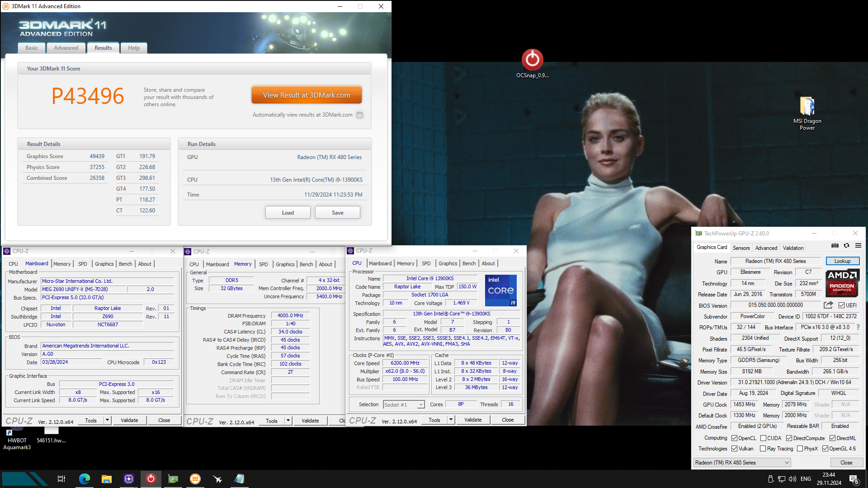868x488 pixels.
Task: Toggle the Vulkan checkbox
Action: pyautogui.click(x=735, y=449)
